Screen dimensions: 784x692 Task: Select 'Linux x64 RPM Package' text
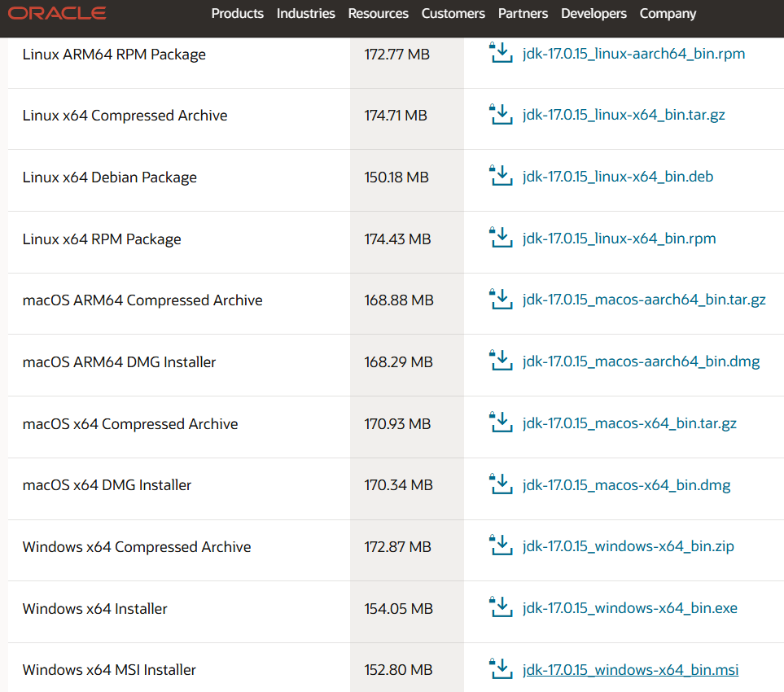tap(102, 239)
